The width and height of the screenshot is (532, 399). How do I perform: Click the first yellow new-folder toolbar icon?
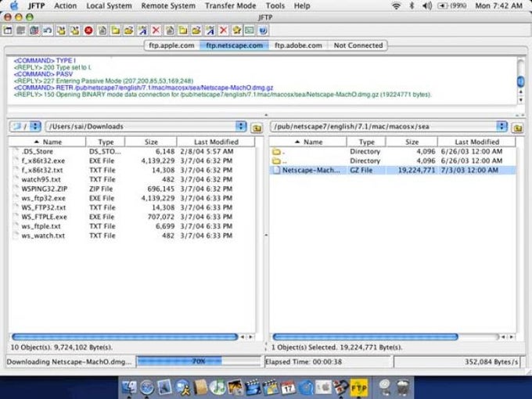click(x=116, y=31)
